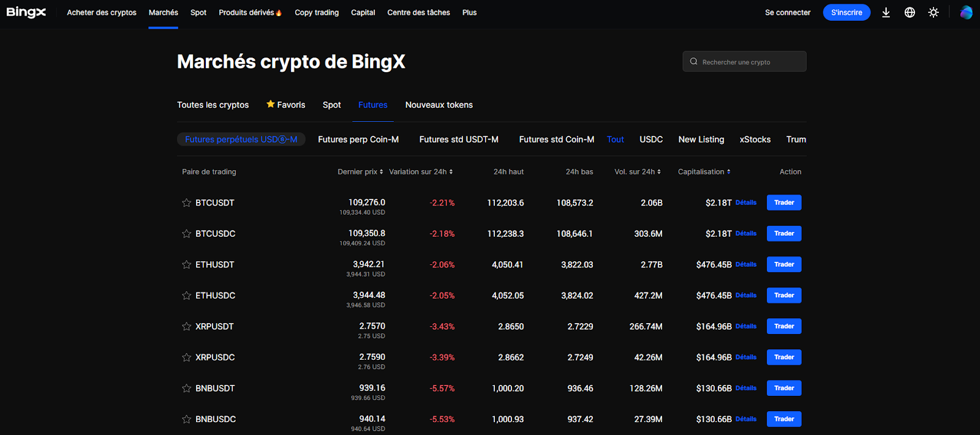Toggle the light/dark theme sun icon
Viewport: 980px width, 435px height.
click(x=933, y=12)
